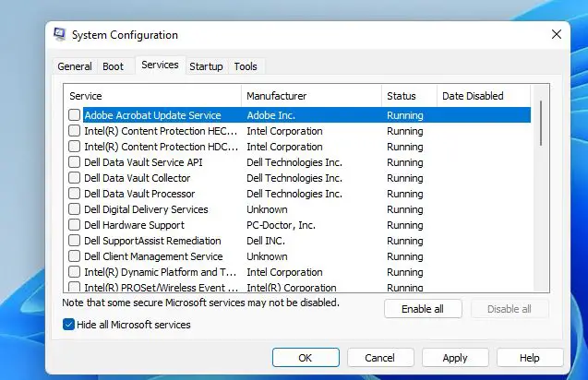Image resolution: width=588 pixels, height=380 pixels.
Task: Uncheck Hide all Microsoft services
Action: point(68,324)
